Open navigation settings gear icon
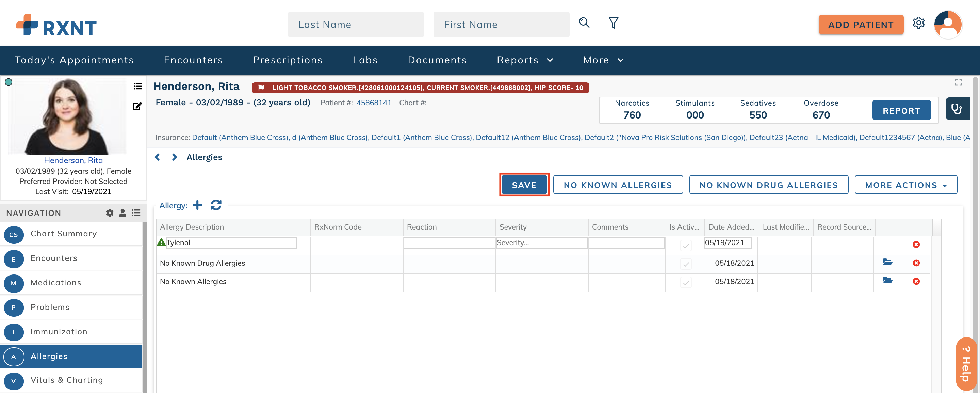This screenshot has width=980, height=393. [110, 213]
